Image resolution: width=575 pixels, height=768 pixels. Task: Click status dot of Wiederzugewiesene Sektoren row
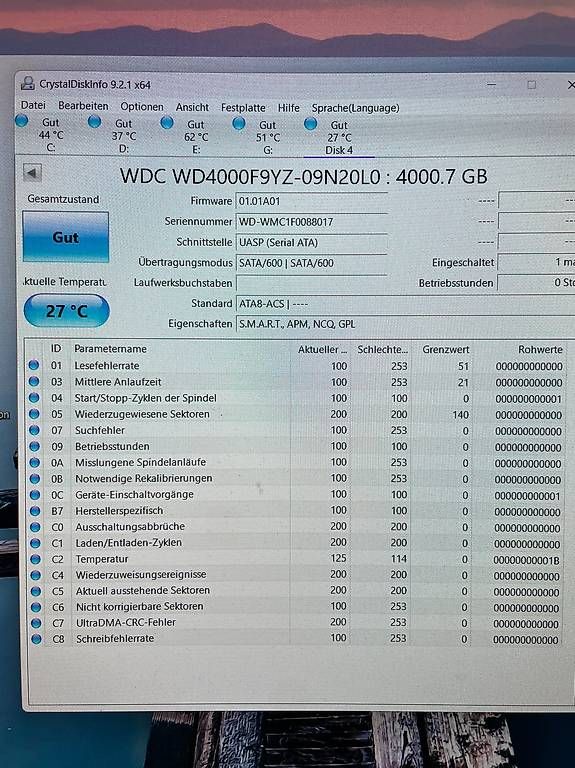coord(34,413)
